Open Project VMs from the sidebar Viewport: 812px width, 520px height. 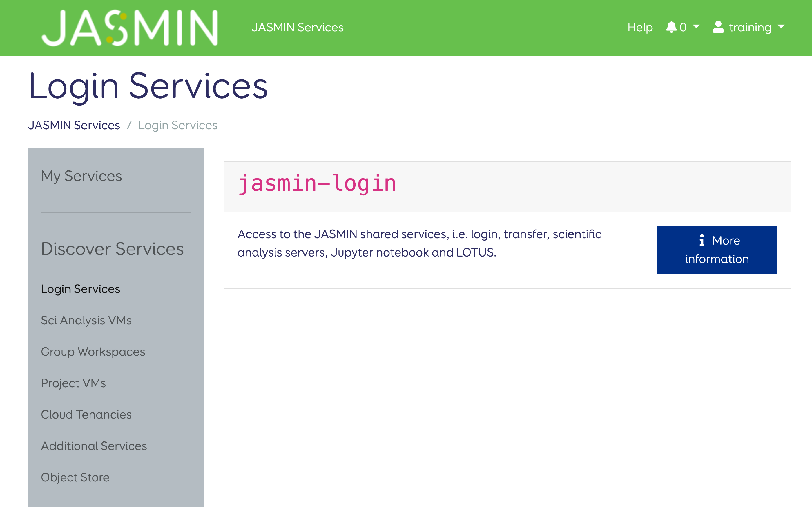(x=73, y=383)
